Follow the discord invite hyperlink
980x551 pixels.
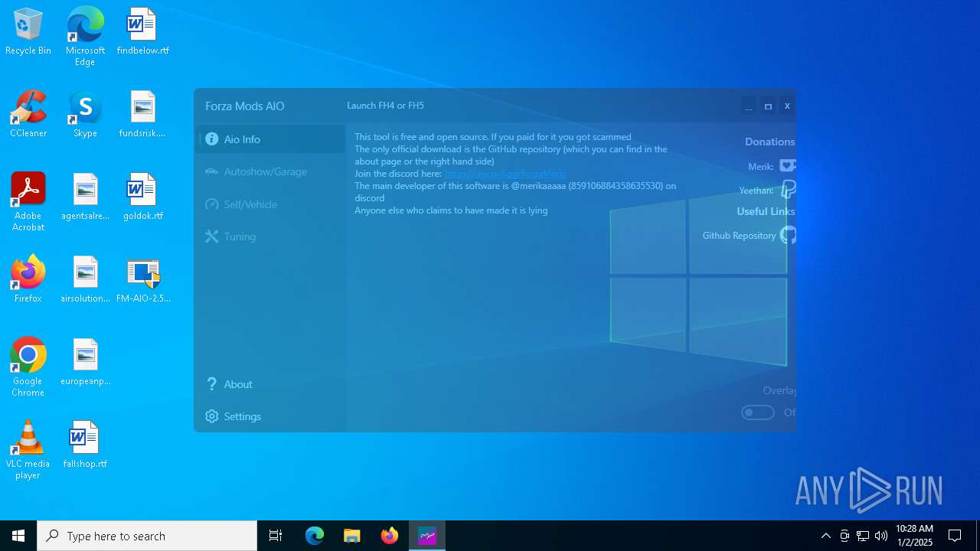505,174
